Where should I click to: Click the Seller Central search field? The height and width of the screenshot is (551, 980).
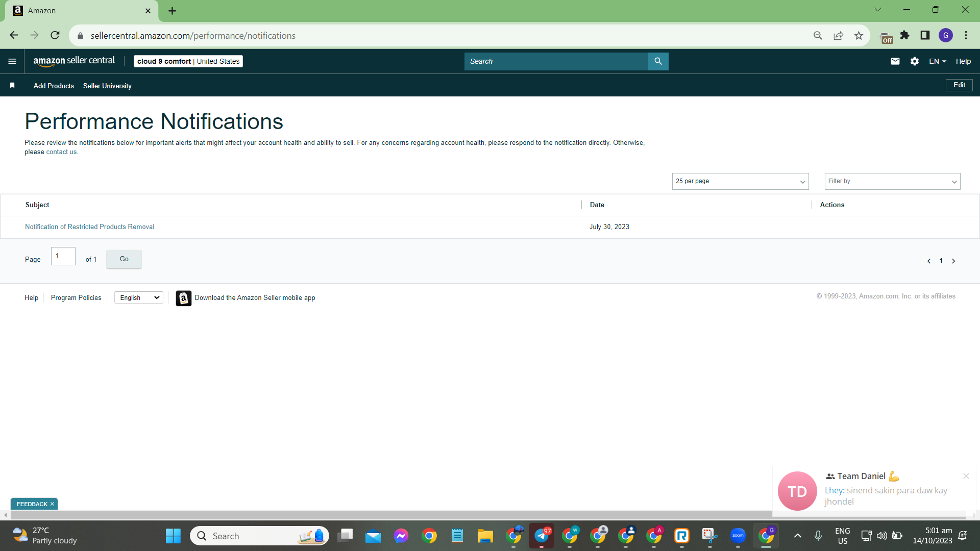[x=556, y=61]
